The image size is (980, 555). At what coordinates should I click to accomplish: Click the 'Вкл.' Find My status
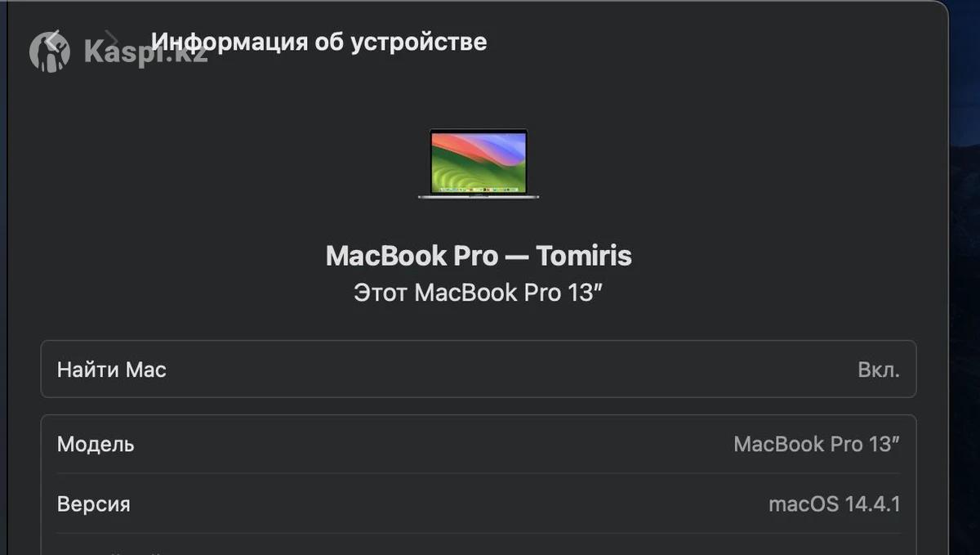pyautogui.click(x=879, y=369)
